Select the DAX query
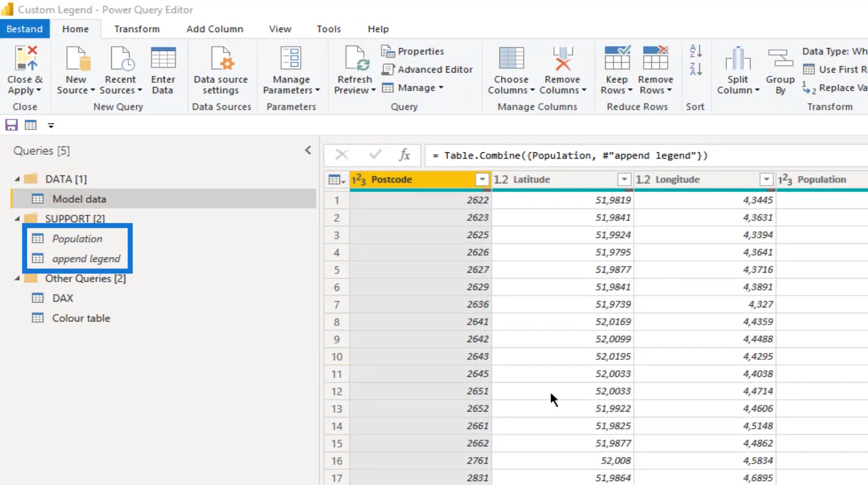The width and height of the screenshot is (868, 485). (63, 298)
